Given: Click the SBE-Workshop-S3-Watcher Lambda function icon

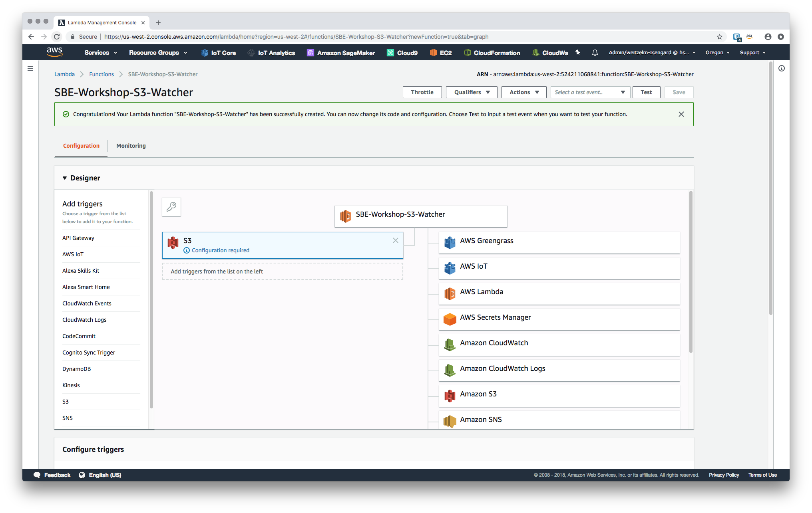Looking at the screenshot, I should pos(346,216).
